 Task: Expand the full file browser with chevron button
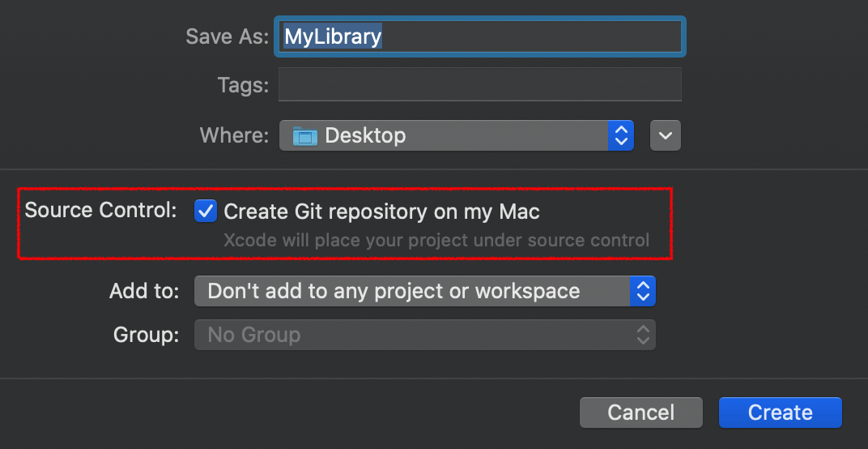[x=666, y=135]
